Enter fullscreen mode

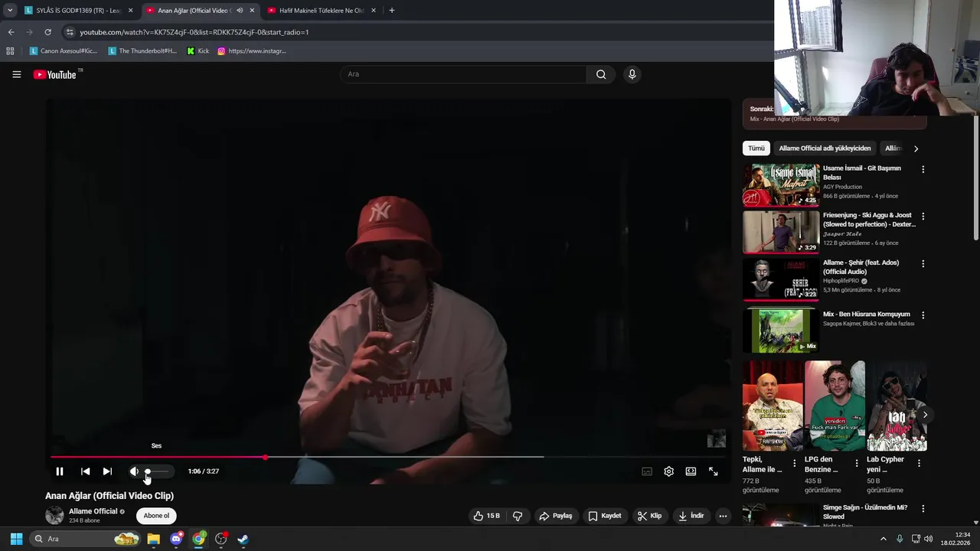click(713, 471)
